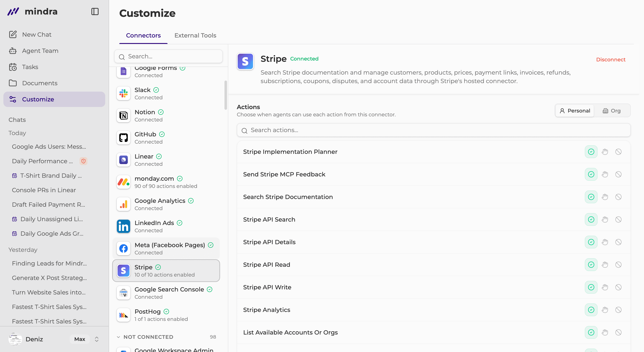Click the Stripe API Details row
Viewport: 644px width, 352px height.
(x=434, y=242)
